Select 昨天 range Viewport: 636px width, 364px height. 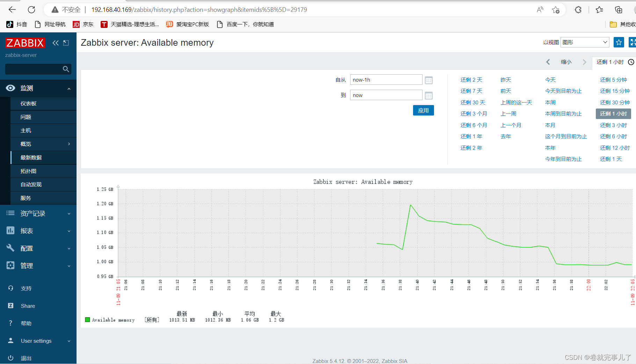(506, 80)
